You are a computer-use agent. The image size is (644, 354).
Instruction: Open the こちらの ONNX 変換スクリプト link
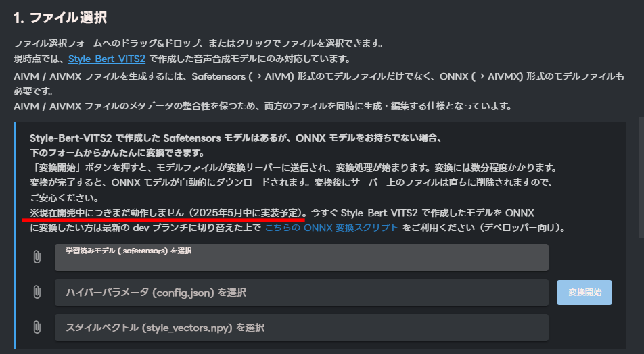(x=331, y=228)
